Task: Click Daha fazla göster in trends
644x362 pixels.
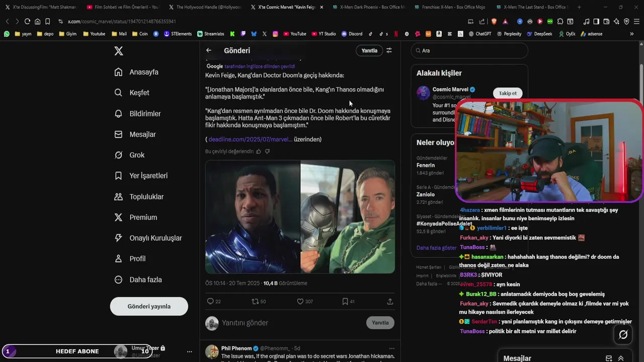Action: coord(436,248)
